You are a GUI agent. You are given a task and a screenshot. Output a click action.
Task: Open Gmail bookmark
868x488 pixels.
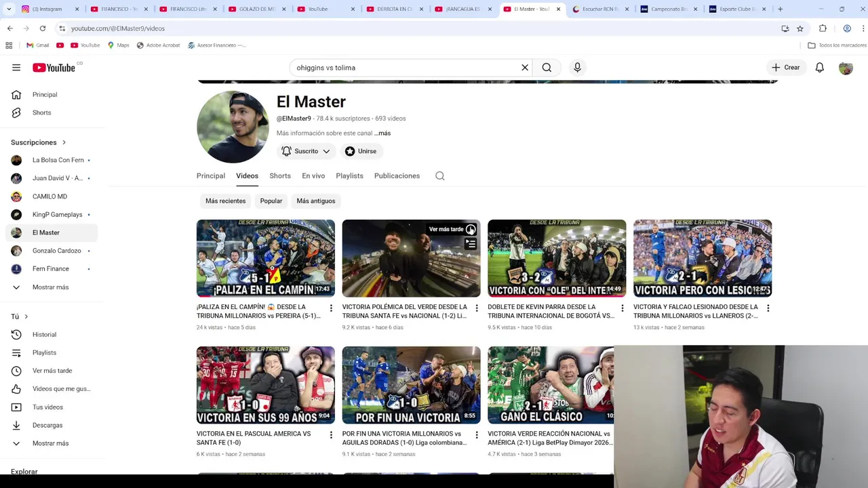coord(38,45)
